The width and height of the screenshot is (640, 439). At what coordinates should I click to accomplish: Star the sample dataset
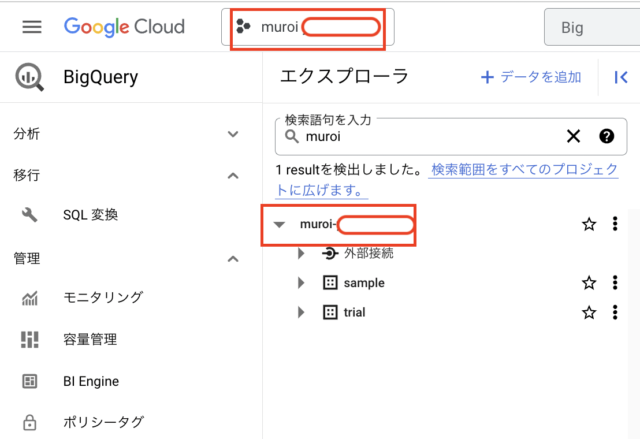point(589,283)
